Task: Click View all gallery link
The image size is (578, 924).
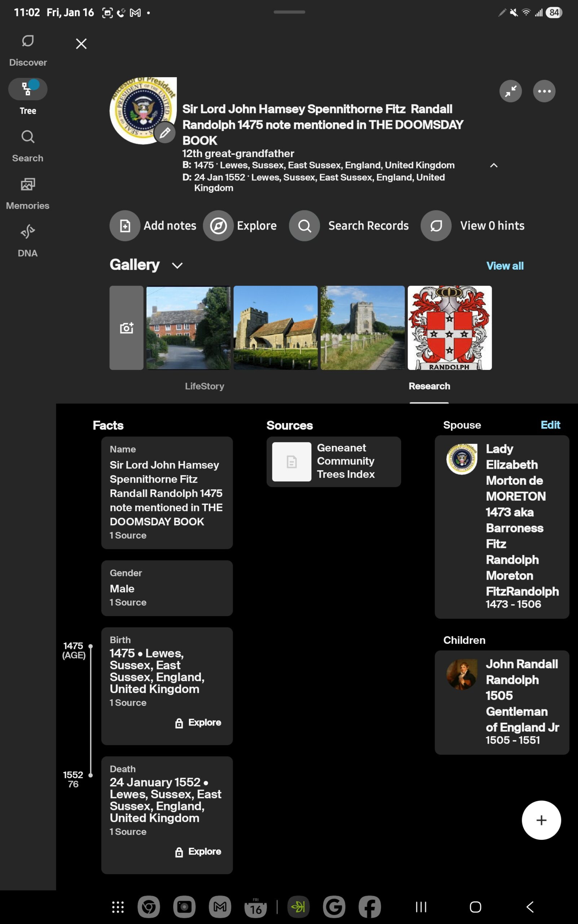Action: (505, 266)
